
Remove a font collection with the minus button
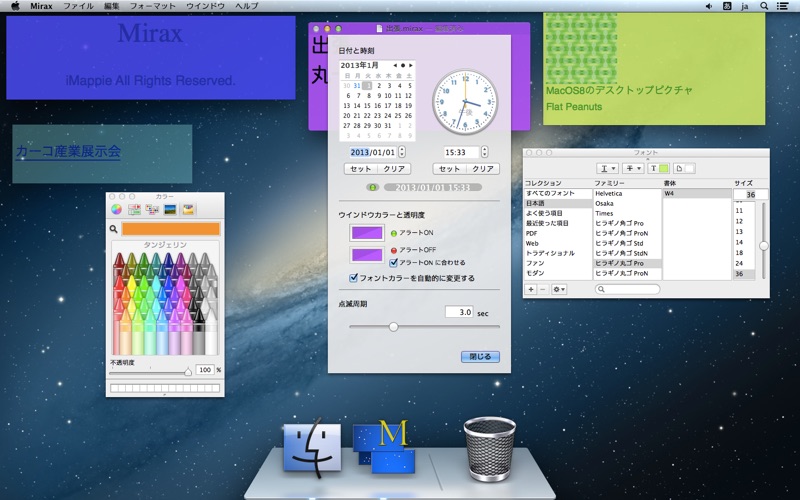tap(542, 289)
